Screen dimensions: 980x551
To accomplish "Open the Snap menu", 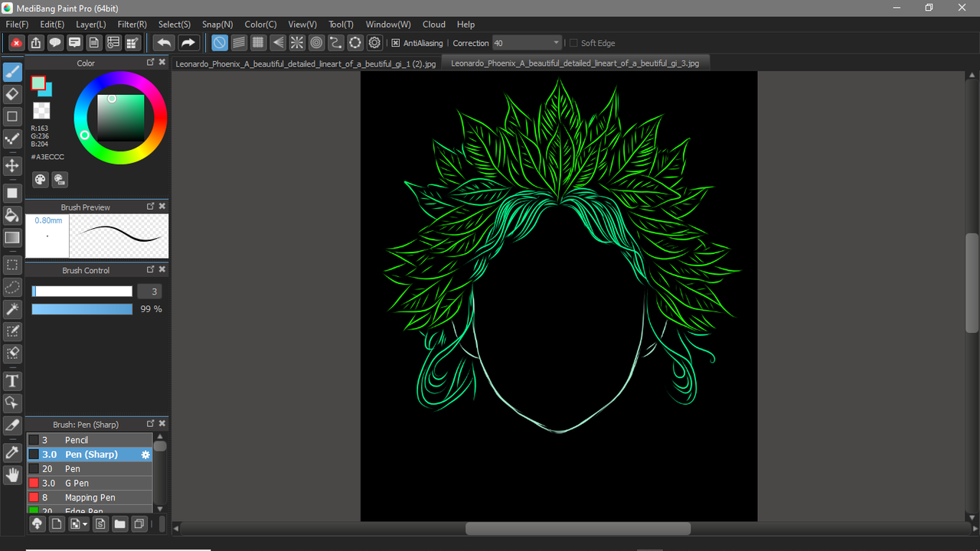I will pos(217,24).
